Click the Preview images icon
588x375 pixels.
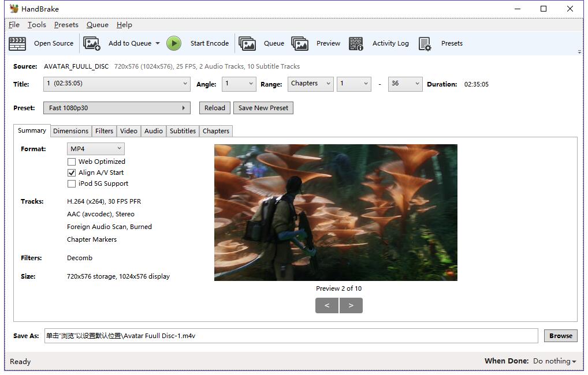[300, 43]
